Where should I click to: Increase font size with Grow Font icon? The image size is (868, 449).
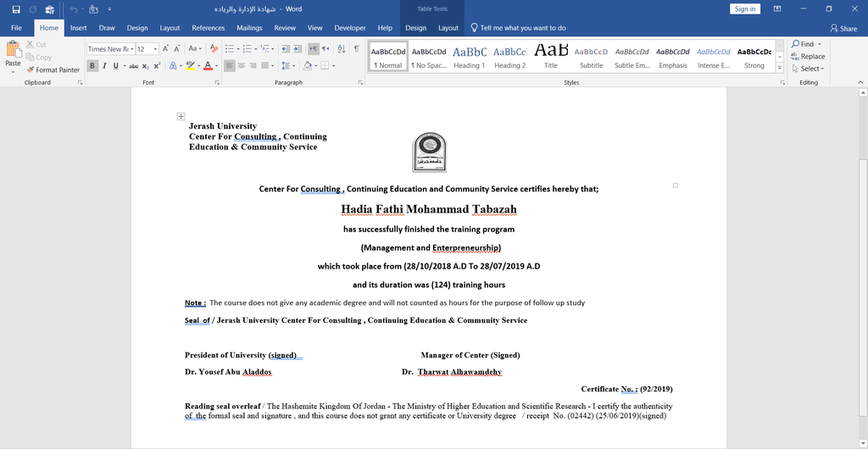(165, 49)
